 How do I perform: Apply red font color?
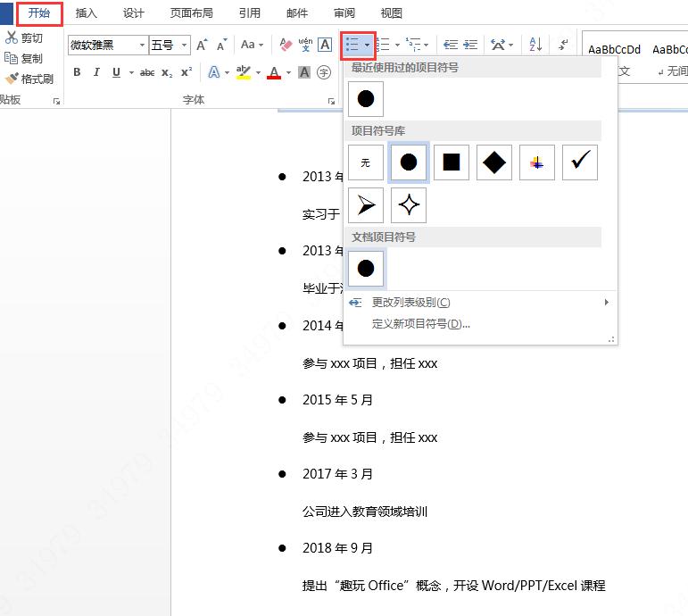click(274, 72)
